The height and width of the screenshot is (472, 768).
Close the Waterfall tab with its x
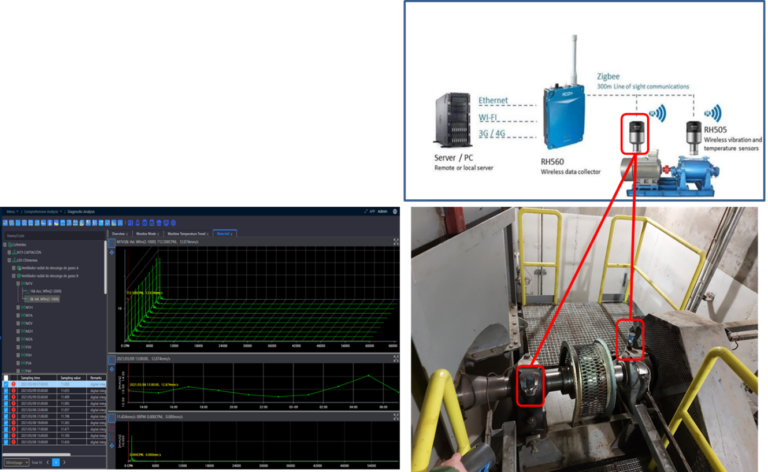click(231, 234)
